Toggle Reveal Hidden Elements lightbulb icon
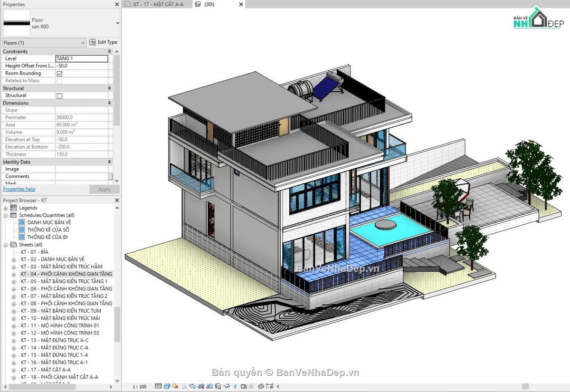570x392 pixels. coord(235,387)
